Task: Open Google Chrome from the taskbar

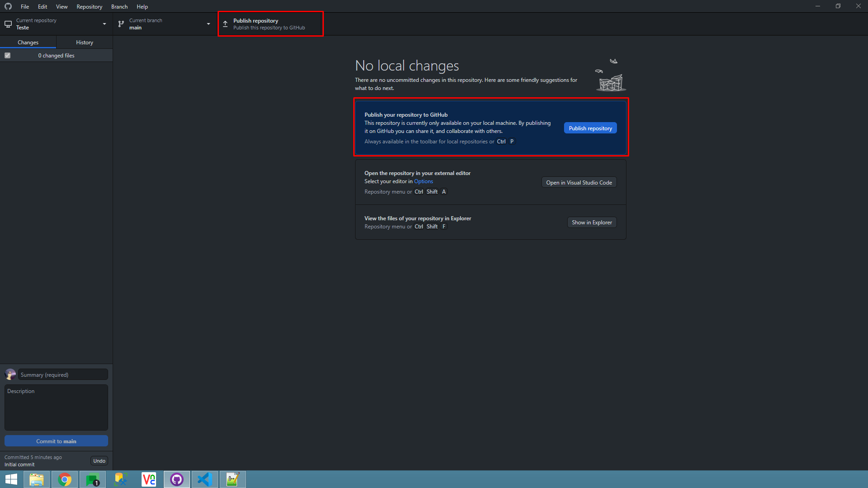Action: pyautogui.click(x=65, y=479)
